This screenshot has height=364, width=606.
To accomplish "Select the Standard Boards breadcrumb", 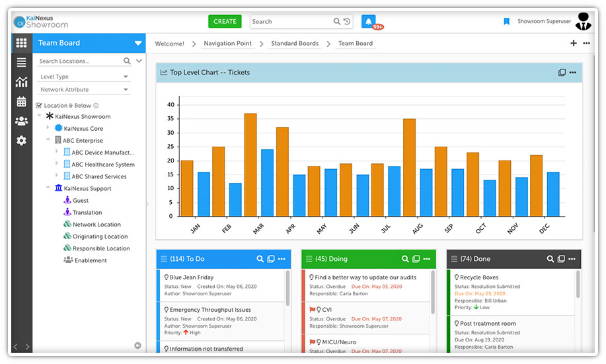I will coord(294,44).
